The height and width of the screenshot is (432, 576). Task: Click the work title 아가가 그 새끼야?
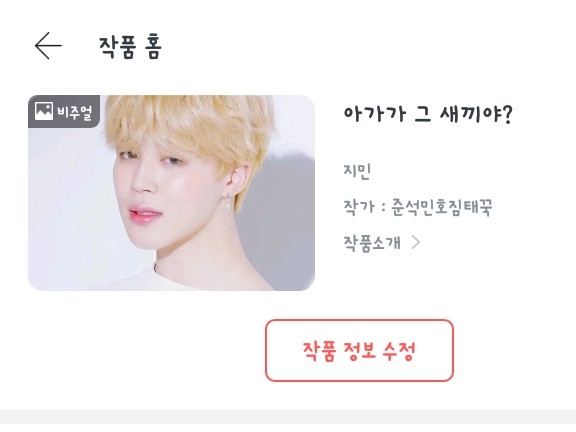[x=428, y=114]
